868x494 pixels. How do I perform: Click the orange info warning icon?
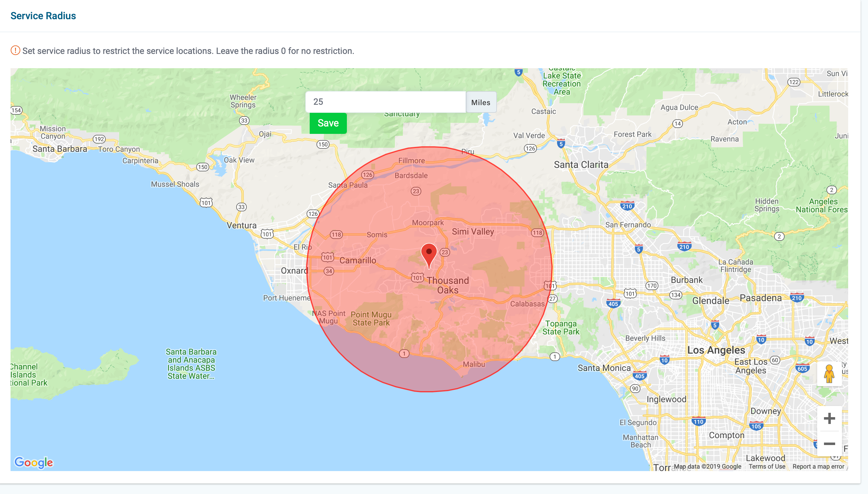click(15, 51)
